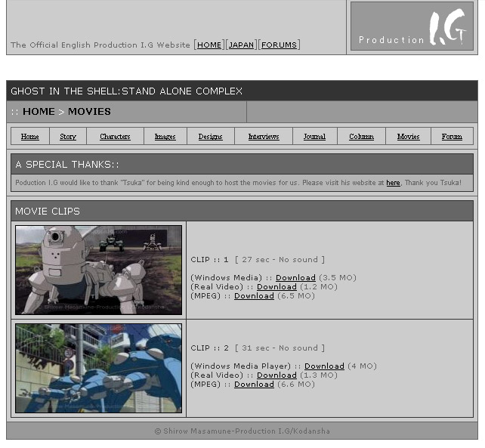Download Clip 1 Real Video version
Image resolution: width=485 pixels, height=448 pixels.
click(x=276, y=287)
